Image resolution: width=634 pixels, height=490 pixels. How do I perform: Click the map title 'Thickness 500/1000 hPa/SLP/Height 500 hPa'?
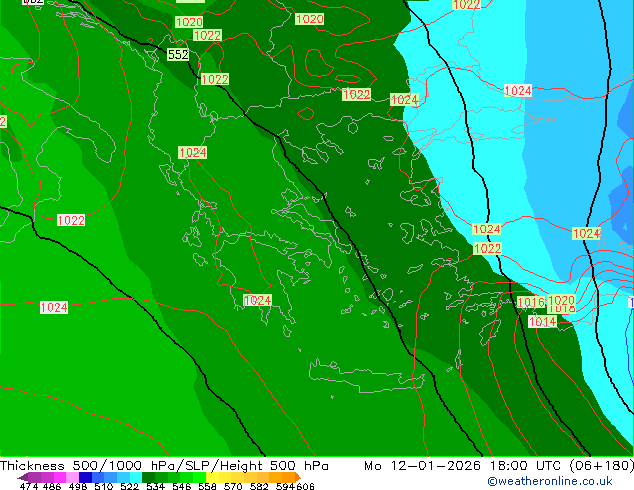164,465
